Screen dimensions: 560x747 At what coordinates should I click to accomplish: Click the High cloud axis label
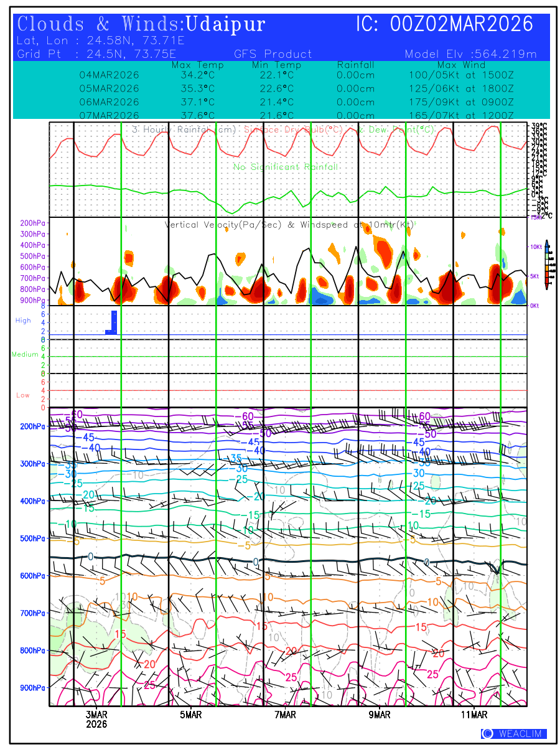[x=23, y=321]
